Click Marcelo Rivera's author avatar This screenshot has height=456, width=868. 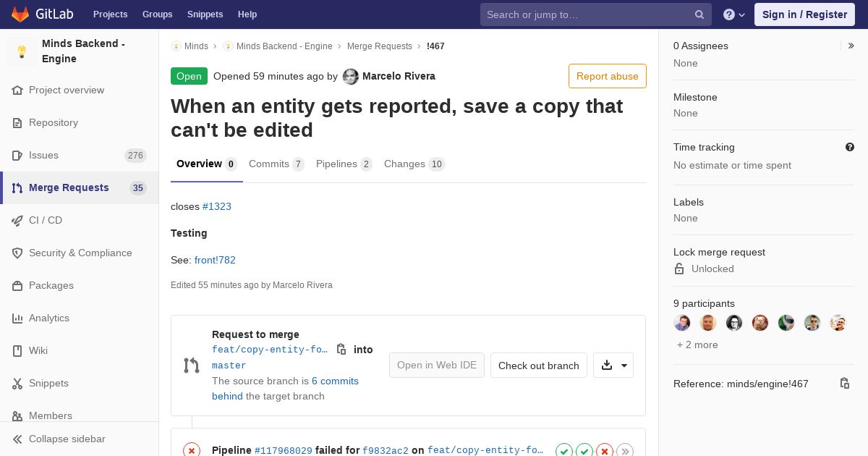tap(350, 76)
